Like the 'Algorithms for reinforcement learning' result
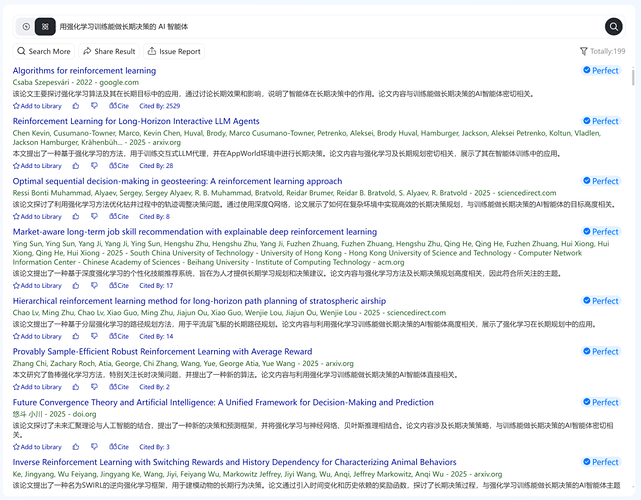This screenshot has height=500, width=641. point(76,106)
